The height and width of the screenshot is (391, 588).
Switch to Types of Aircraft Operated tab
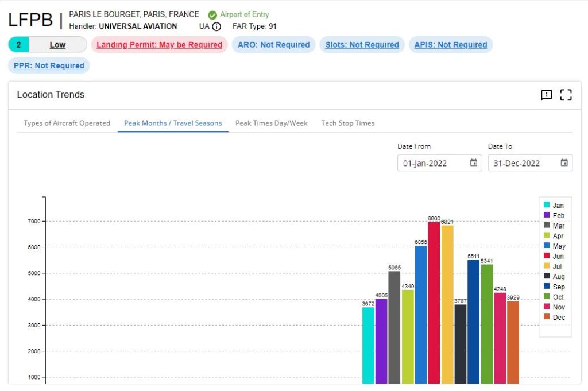coord(67,123)
